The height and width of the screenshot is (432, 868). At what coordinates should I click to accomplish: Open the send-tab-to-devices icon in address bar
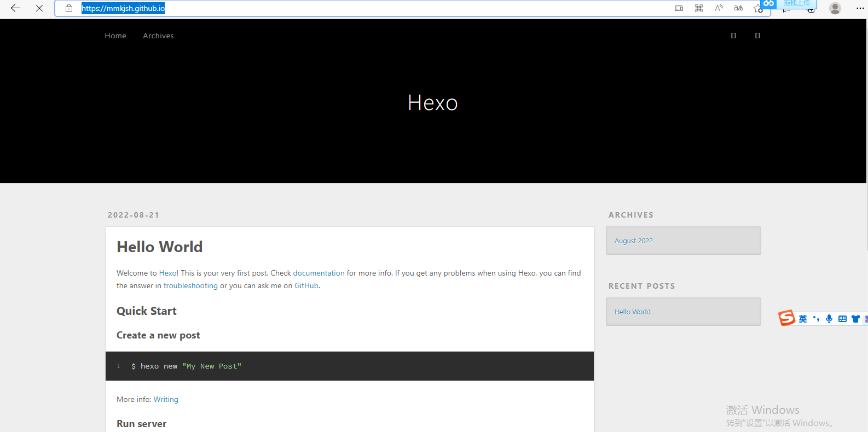(x=679, y=8)
